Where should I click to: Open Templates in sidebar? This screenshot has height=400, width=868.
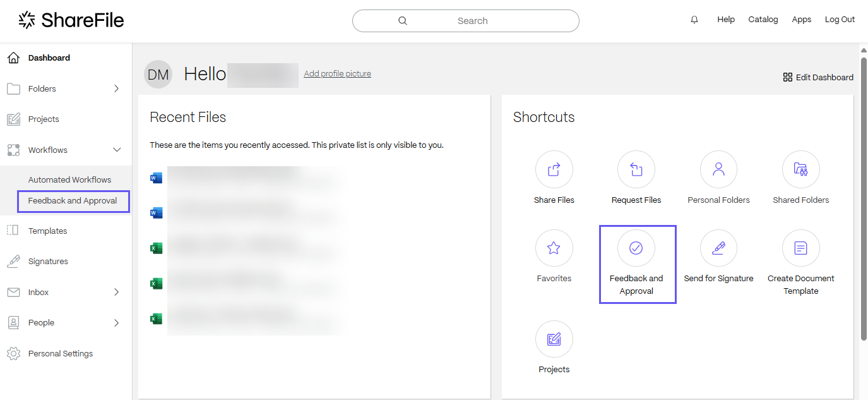(47, 231)
